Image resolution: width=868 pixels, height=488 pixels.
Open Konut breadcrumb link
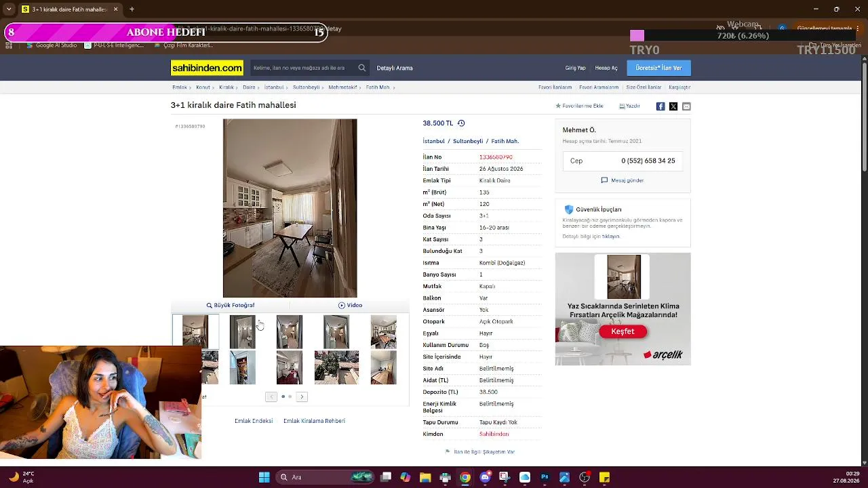click(203, 87)
